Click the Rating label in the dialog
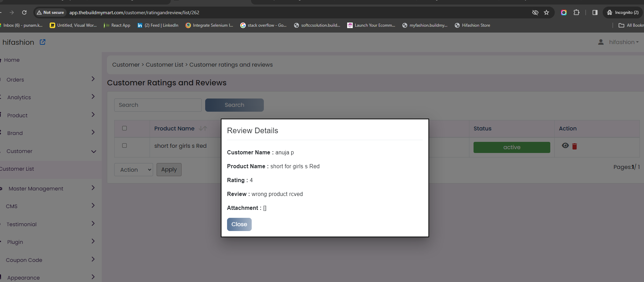The width and height of the screenshot is (644, 282). (237, 180)
